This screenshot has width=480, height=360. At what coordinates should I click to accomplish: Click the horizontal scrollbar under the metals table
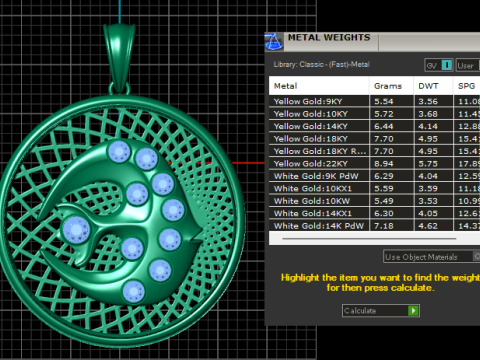(x=369, y=239)
